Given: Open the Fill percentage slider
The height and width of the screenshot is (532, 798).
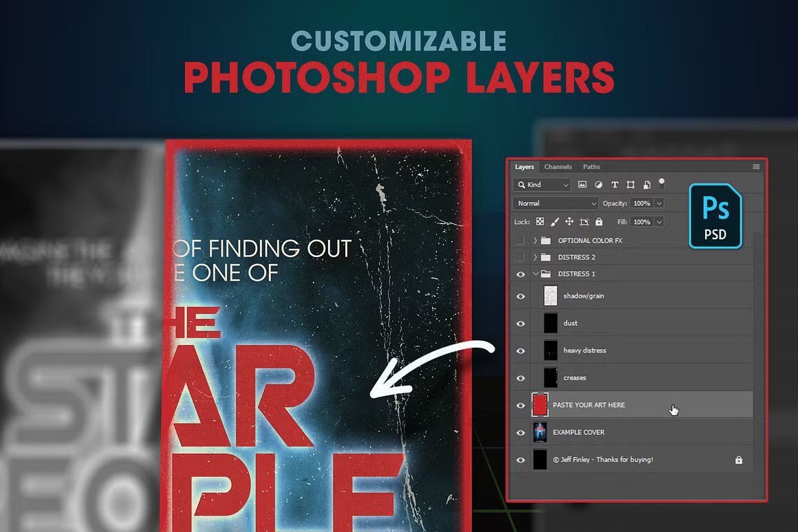Looking at the screenshot, I should point(659,222).
